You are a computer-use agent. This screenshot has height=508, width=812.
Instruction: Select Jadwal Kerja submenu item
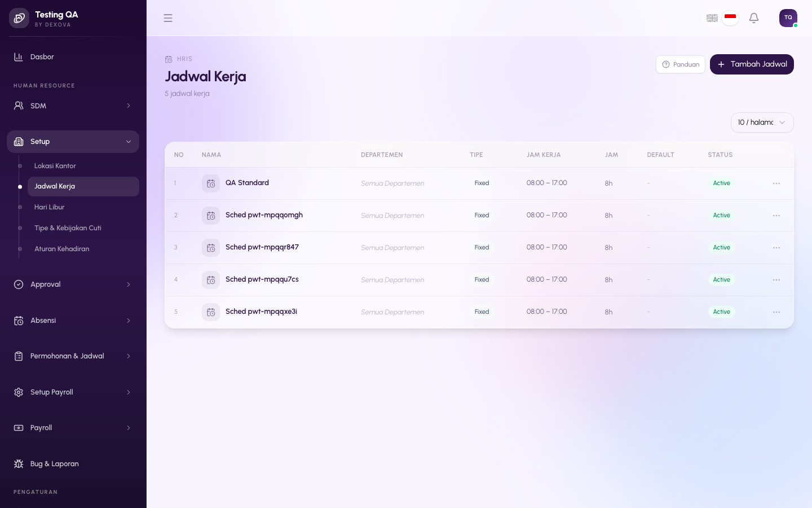(x=83, y=186)
